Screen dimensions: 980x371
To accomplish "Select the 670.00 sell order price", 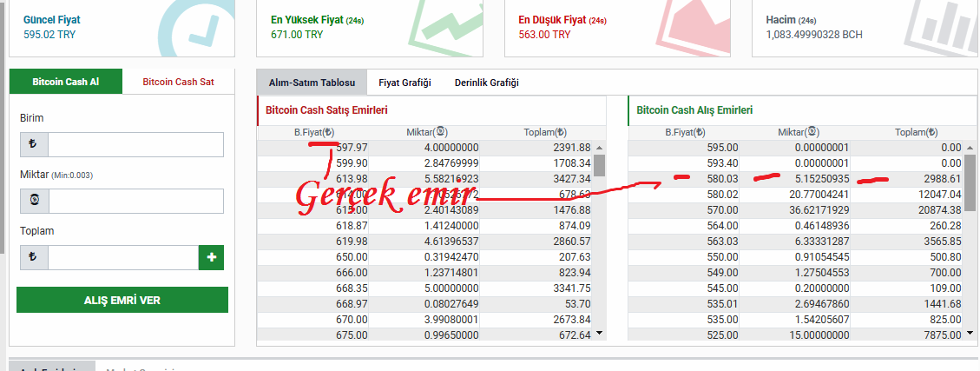I will pos(352,319).
